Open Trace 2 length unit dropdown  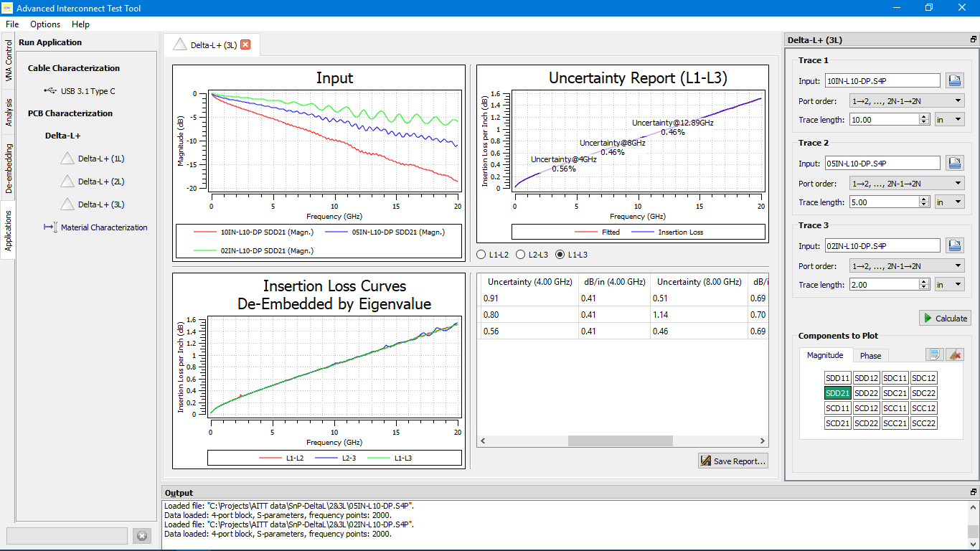pyautogui.click(x=949, y=202)
